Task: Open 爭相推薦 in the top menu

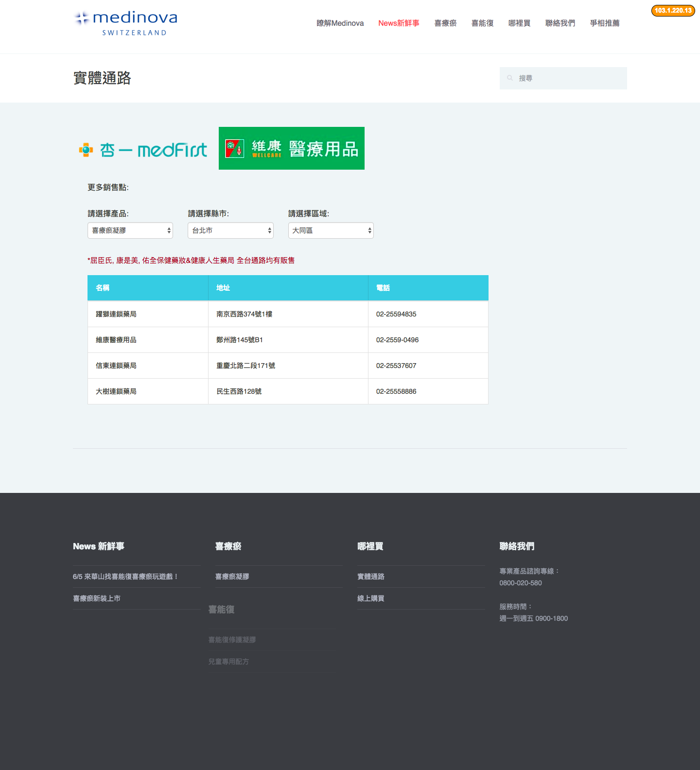Action: tap(605, 23)
